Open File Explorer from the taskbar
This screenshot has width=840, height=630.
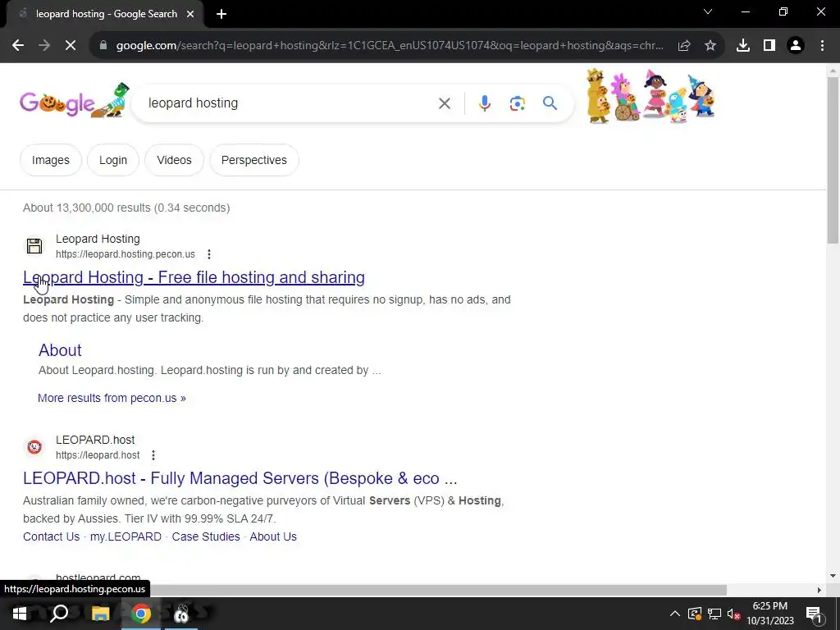tap(100, 614)
